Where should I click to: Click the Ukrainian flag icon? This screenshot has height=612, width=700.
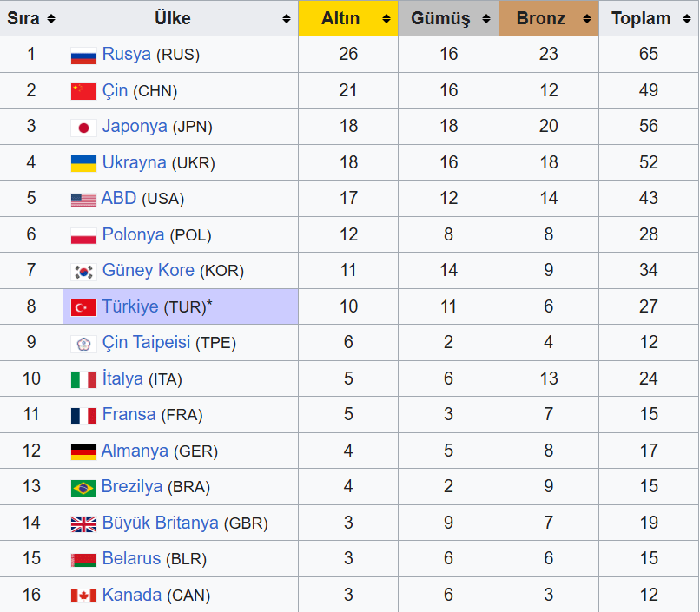click(83, 163)
